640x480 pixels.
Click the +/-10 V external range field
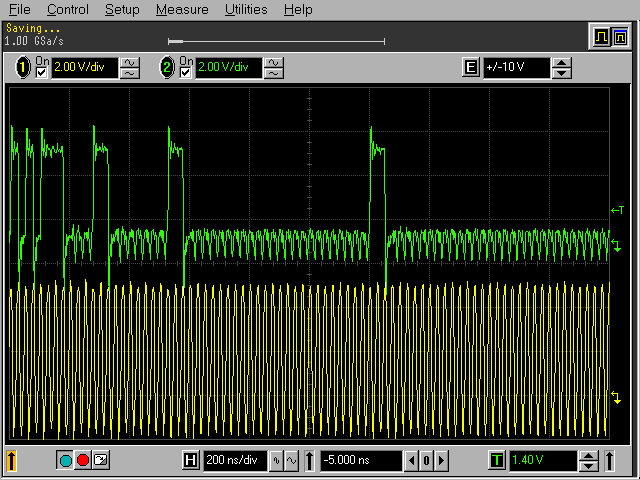tap(516, 67)
